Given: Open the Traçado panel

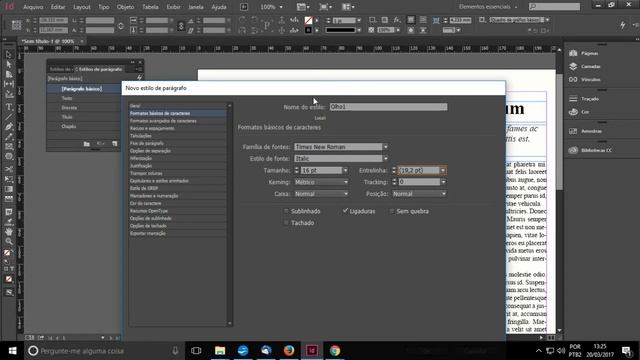Looking at the screenshot, I should click(x=584, y=99).
